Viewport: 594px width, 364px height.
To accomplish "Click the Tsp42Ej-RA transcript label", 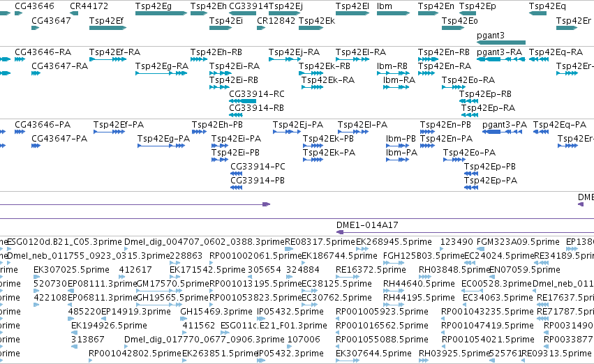I will (x=294, y=52).
